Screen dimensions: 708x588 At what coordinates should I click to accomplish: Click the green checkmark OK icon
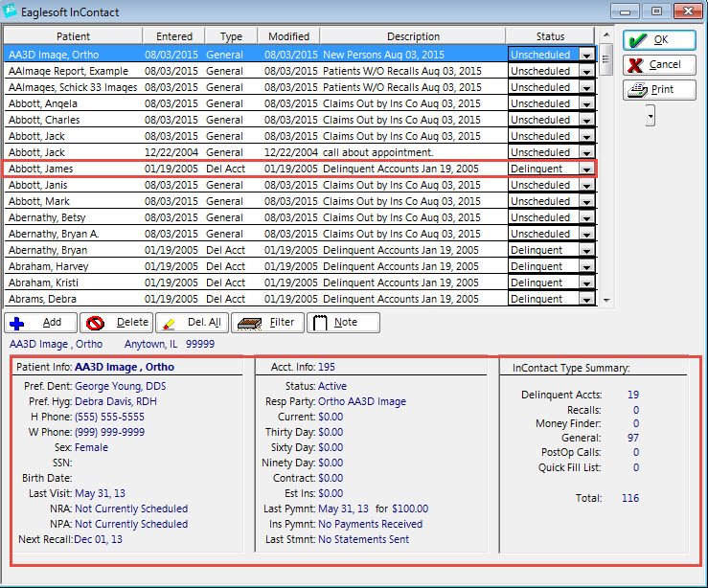pos(638,40)
